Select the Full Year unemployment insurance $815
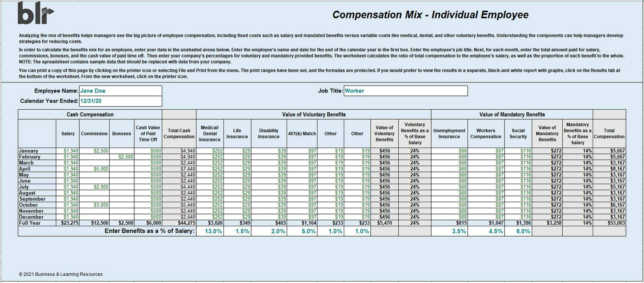Image resolution: width=644 pixels, height=283 pixels. coord(449,223)
